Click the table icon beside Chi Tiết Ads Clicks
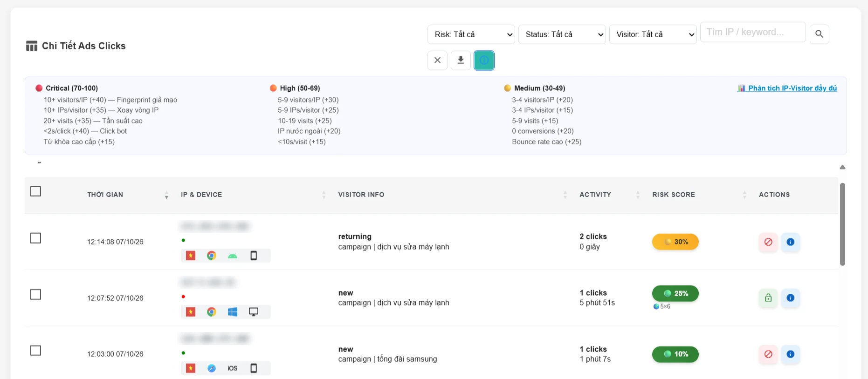The image size is (868, 379). tap(32, 46)
